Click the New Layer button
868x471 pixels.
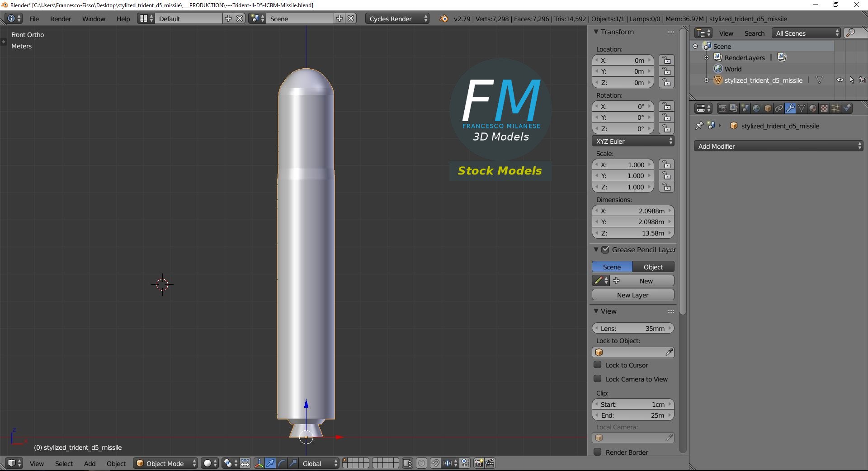633,295
